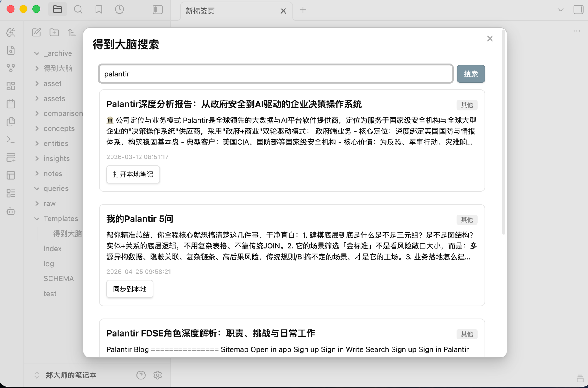Click the clock icon in the sidebar header

pos(119,9)
